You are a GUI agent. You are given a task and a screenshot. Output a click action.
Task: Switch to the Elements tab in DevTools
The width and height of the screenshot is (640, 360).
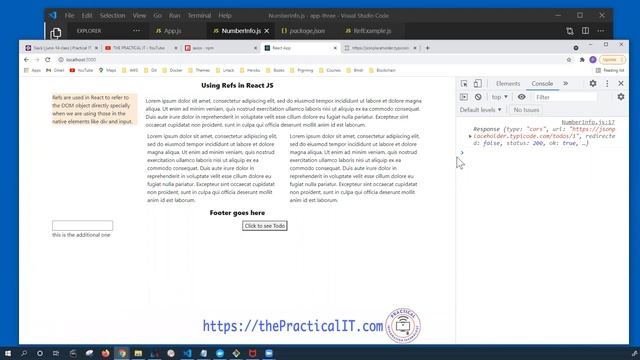tap(508, 83)
